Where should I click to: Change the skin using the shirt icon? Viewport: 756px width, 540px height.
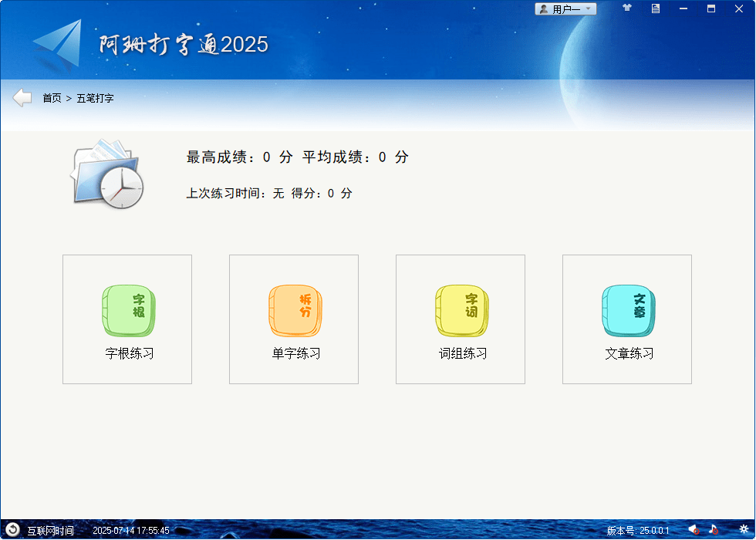[626, 8]
